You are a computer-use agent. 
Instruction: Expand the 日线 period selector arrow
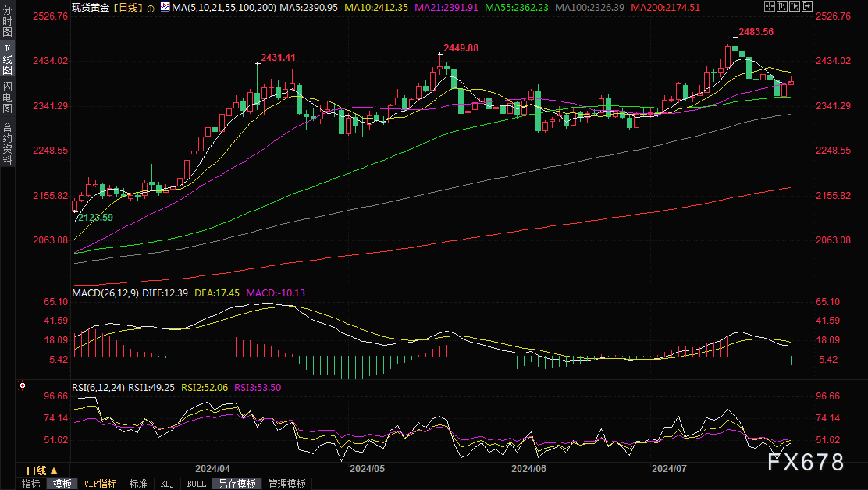coord(54,470)
